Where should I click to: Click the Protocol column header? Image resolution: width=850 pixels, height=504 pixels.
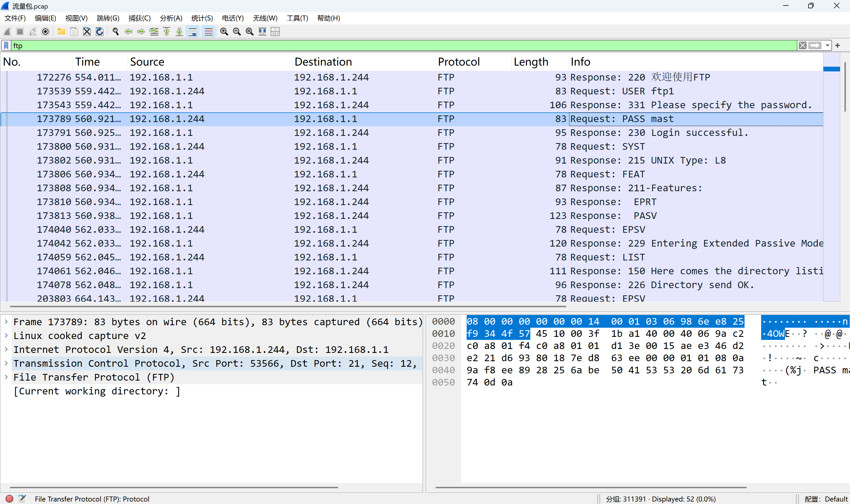[x=458, y=62]
